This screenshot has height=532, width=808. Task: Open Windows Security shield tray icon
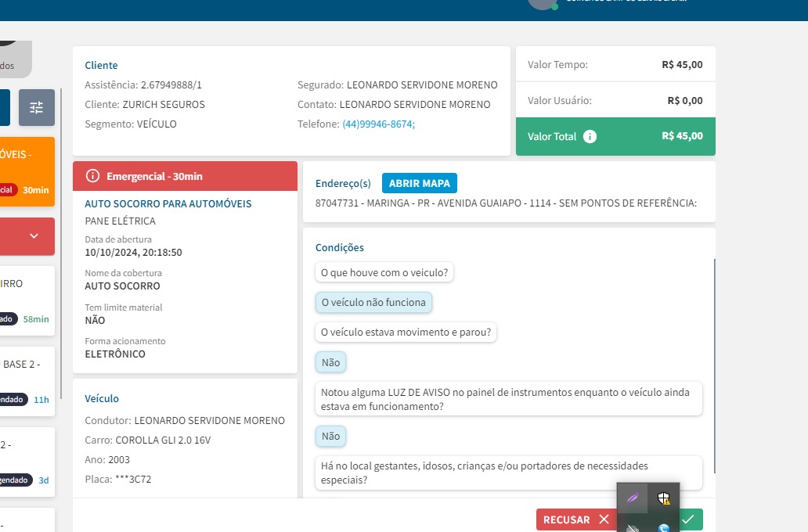pos(664,498)
